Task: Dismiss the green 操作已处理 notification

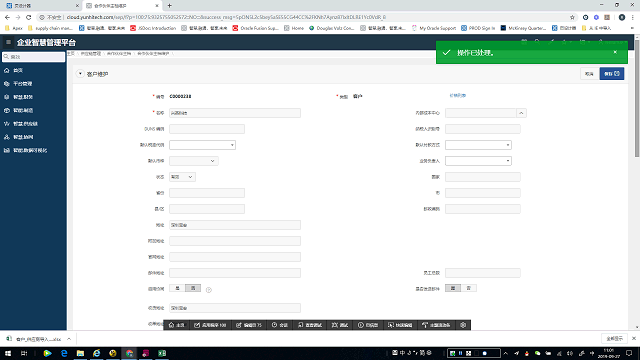Action: (x=615, y=52)
